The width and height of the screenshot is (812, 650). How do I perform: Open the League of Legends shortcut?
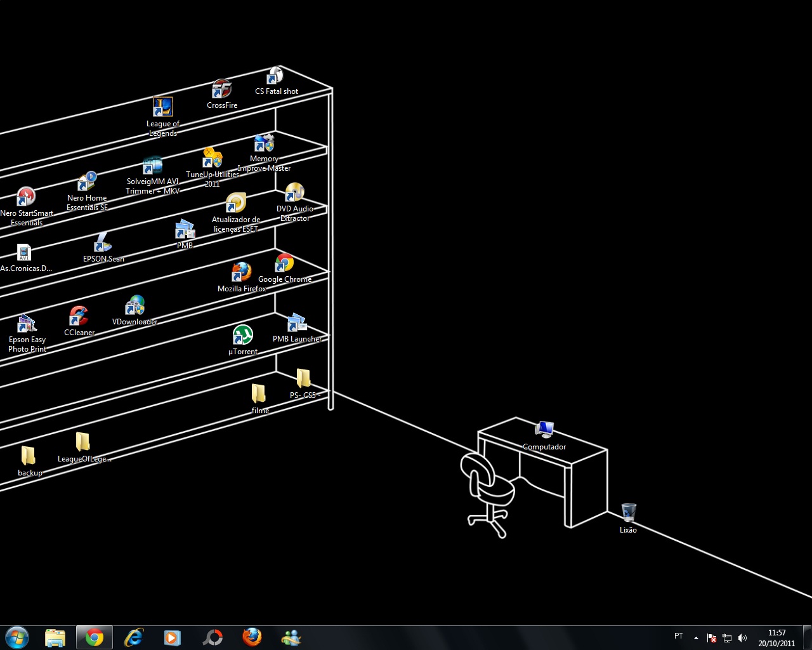[x=162, y=105]
